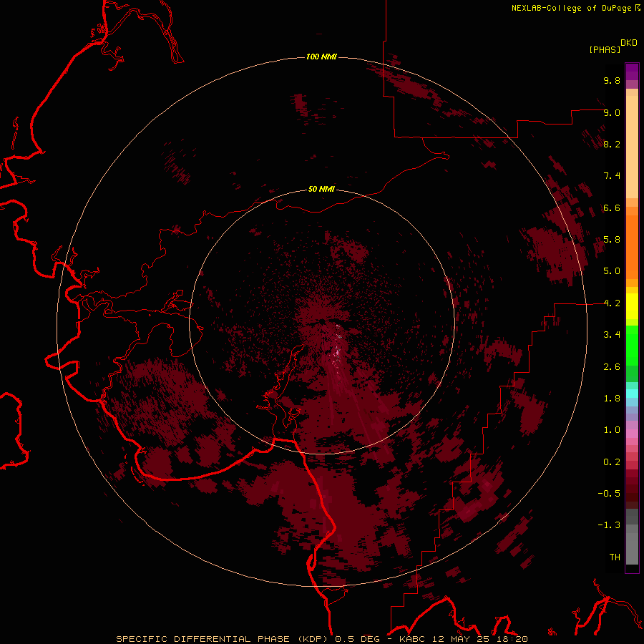Click the 5.8 scale value
The width and height of the screenshot is (644, 644).
[x=612, y=240]
